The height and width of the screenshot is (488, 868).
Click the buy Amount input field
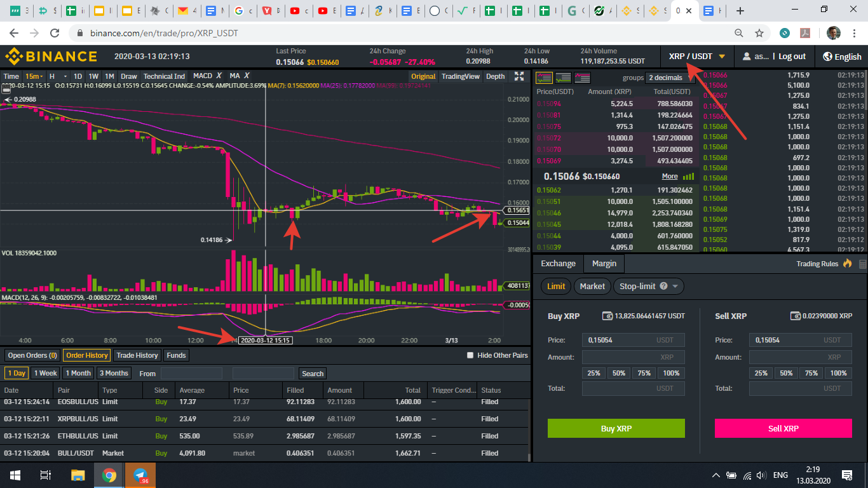point(634,357)
